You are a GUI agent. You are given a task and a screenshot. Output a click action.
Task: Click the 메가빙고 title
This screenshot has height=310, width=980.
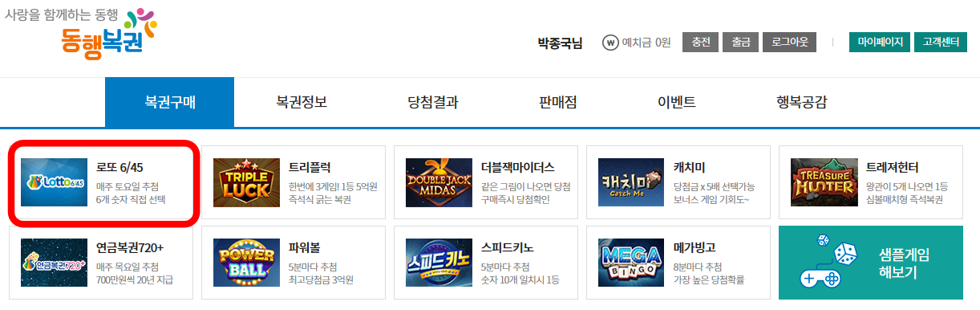[x=695, y=247]
